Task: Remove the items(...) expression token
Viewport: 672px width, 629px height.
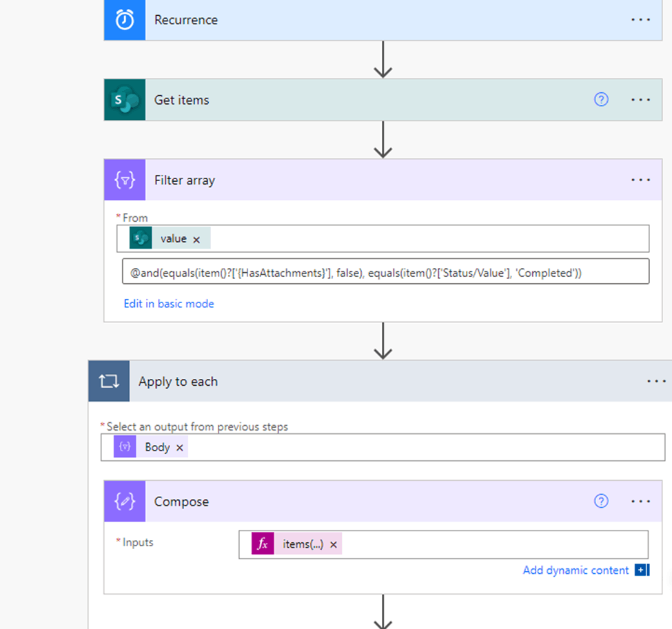Action: [x=334, y=544]
